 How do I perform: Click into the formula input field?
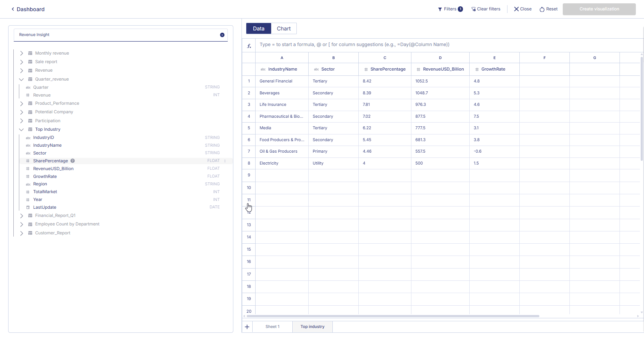click(449, 45)
